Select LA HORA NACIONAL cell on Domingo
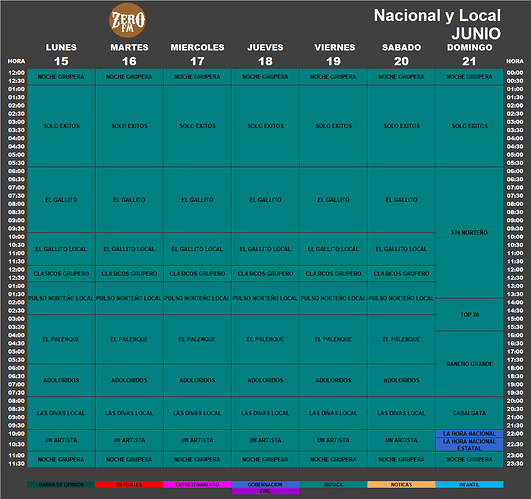This screenshot has height=499, width=531. coord(469,433)
